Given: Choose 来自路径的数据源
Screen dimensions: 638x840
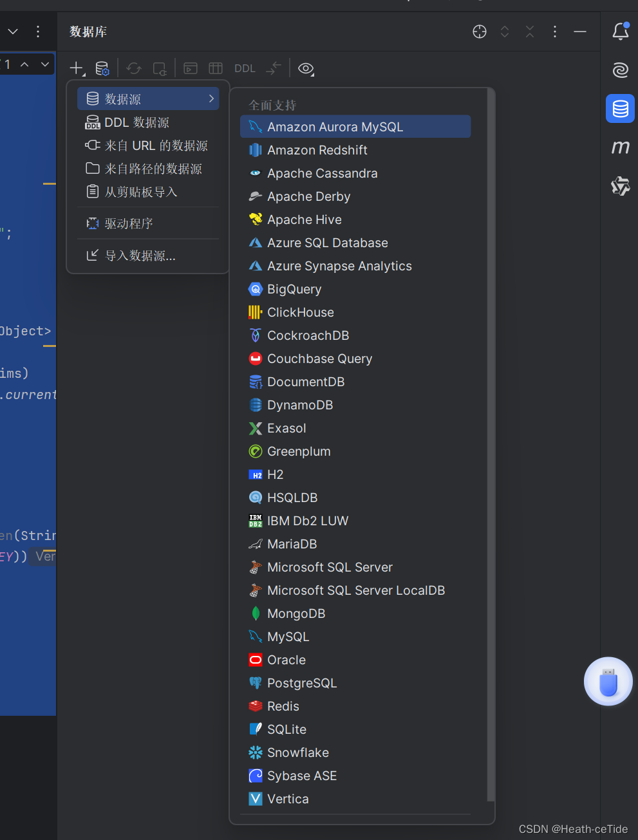Looking at the screenshot, I should pos(148,169).
